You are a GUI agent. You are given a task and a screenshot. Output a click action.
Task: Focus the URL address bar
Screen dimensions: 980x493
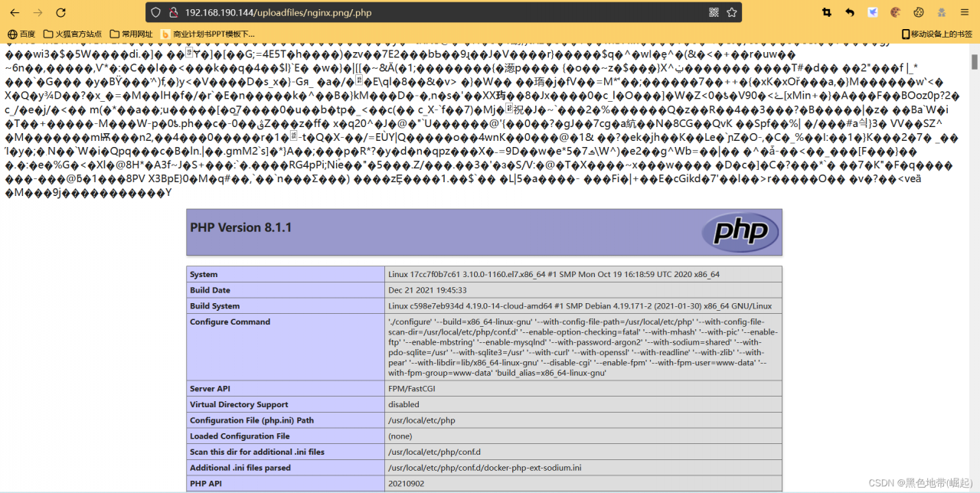tap(444, 12)
